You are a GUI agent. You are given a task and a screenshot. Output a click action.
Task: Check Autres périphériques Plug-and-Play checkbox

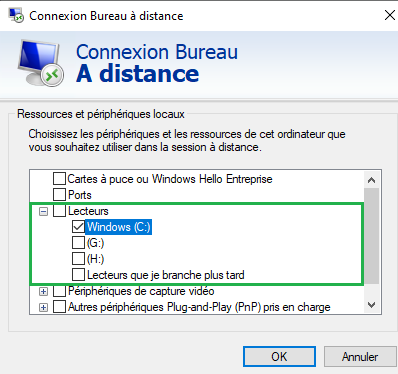pos(59,307)
